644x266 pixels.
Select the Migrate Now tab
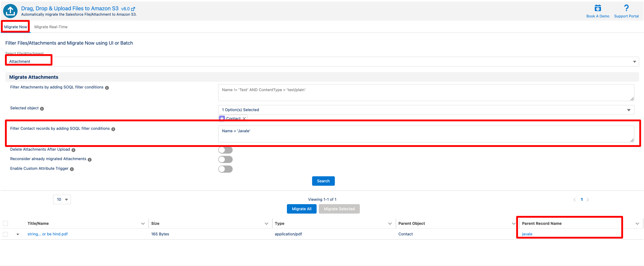tap(16, 27)
